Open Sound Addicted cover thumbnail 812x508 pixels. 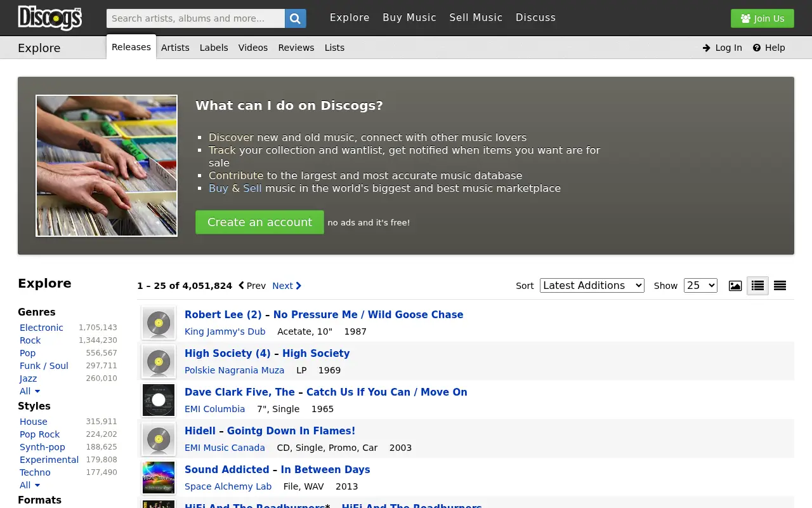(x=159, y=478)
